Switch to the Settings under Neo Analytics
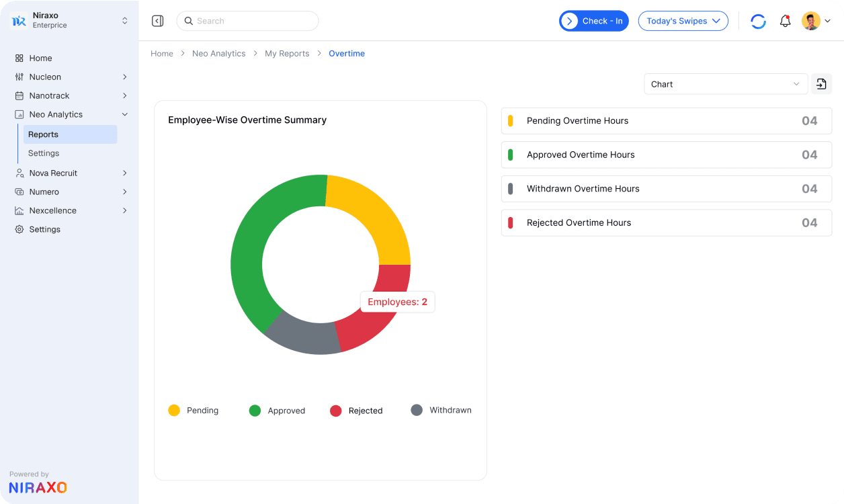 point(43,153)
